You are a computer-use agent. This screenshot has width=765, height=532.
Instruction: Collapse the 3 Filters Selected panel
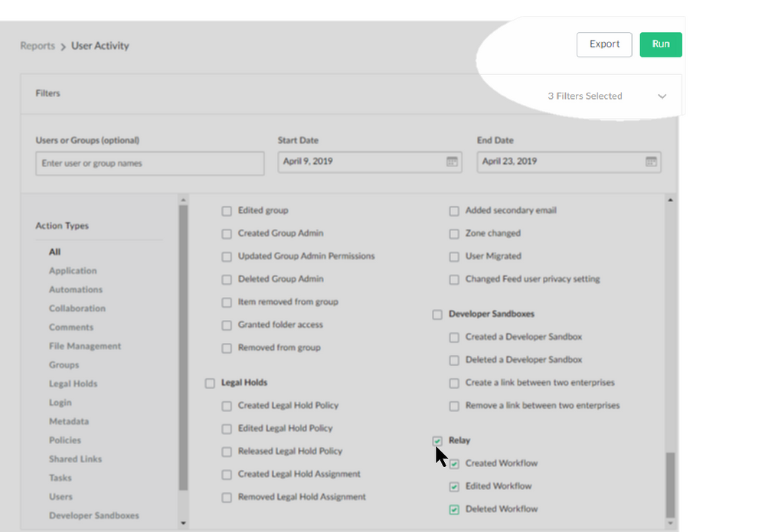[662, 96]
